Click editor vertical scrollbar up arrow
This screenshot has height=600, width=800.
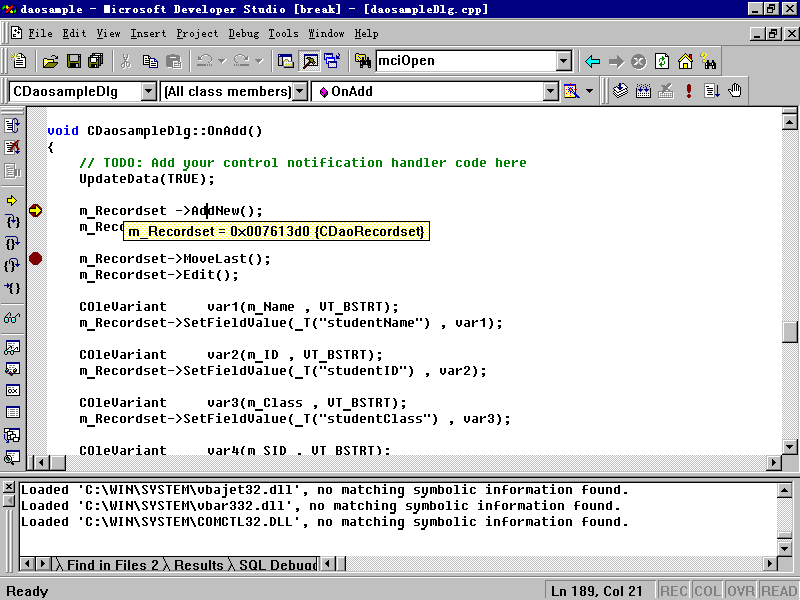click(789, 122)
